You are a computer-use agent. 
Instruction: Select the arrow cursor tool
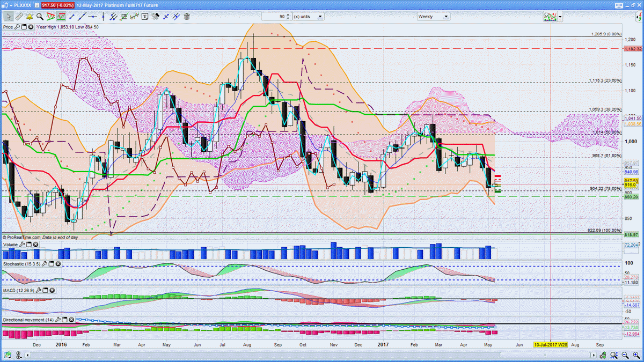[9, 17]
